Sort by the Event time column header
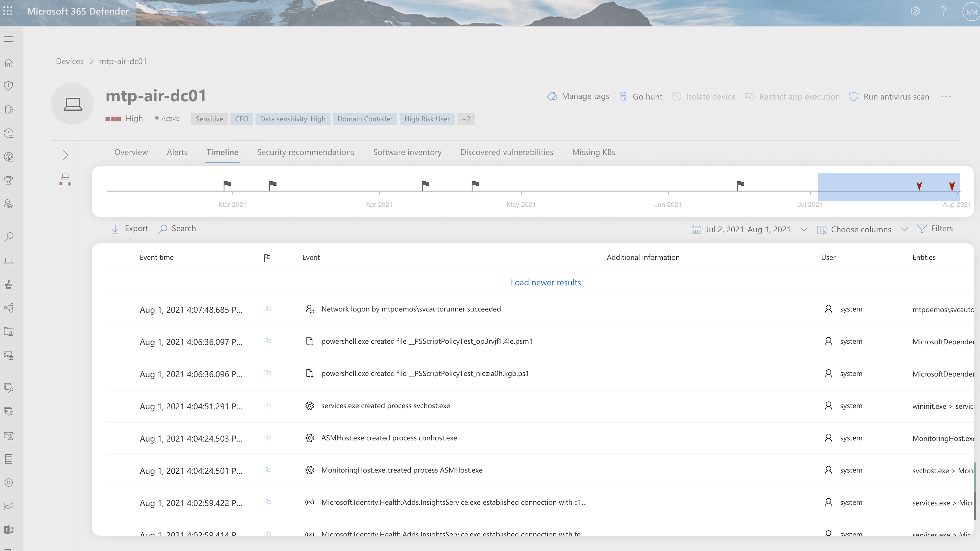Viewport: 980px width, 551px height. click(x=156, y=257)
